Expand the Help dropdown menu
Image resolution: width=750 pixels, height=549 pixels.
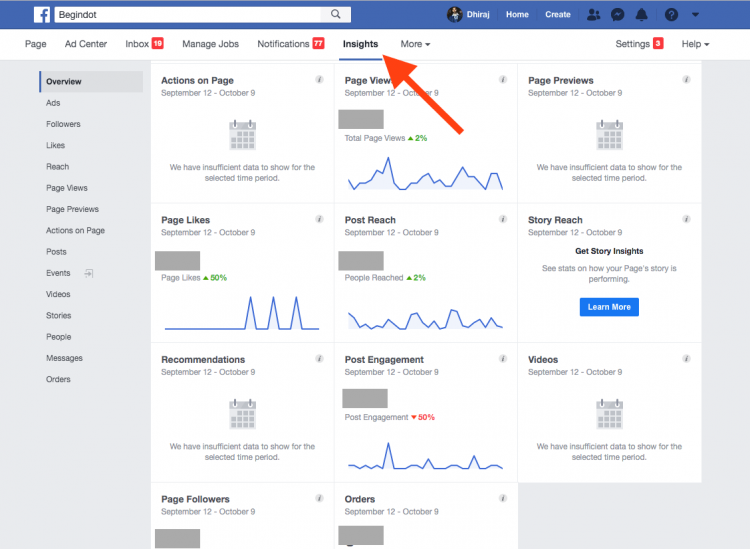click(695, 44)
